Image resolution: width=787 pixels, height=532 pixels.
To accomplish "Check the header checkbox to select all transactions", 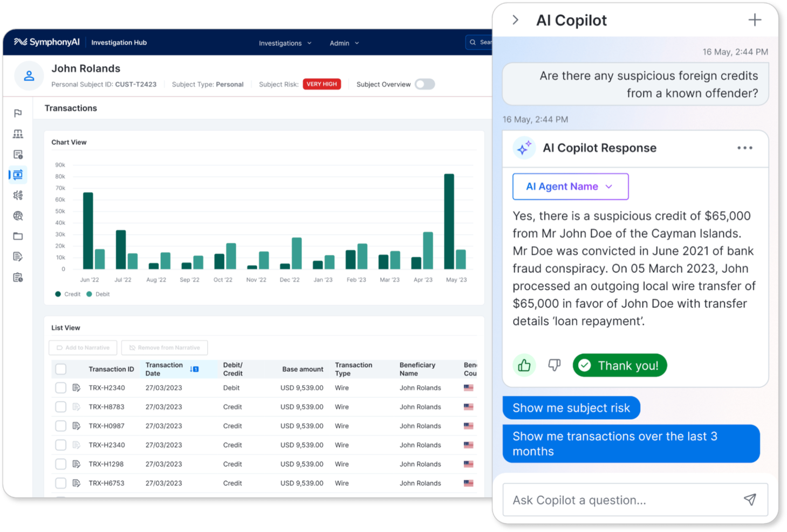I will point(60,369).
